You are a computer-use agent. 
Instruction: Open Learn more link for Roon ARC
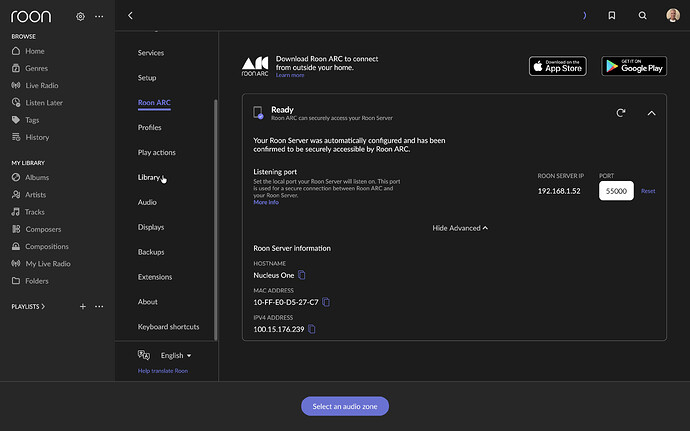tap(290, 75)
